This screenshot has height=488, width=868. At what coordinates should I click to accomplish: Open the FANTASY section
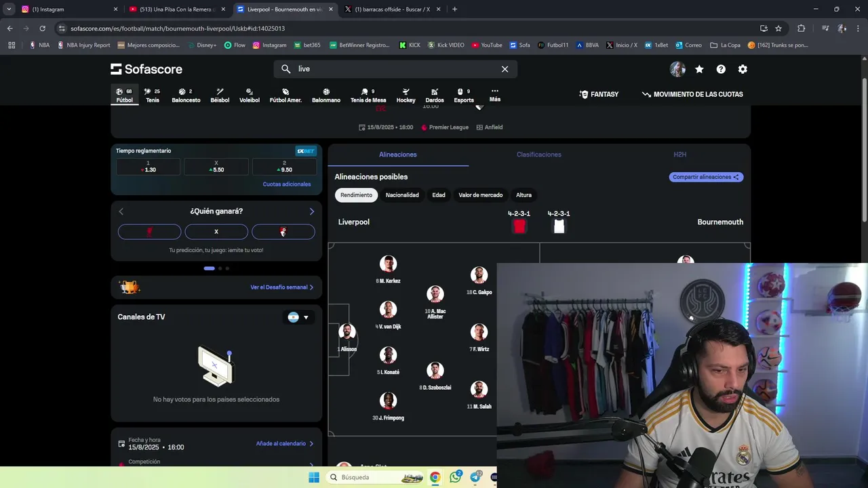(599, 94)
